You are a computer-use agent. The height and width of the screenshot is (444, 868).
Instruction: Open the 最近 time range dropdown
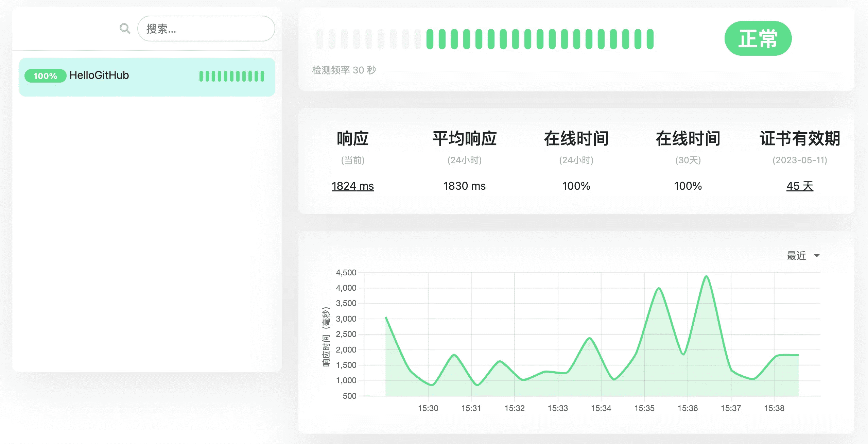click(x=796, y=256)
